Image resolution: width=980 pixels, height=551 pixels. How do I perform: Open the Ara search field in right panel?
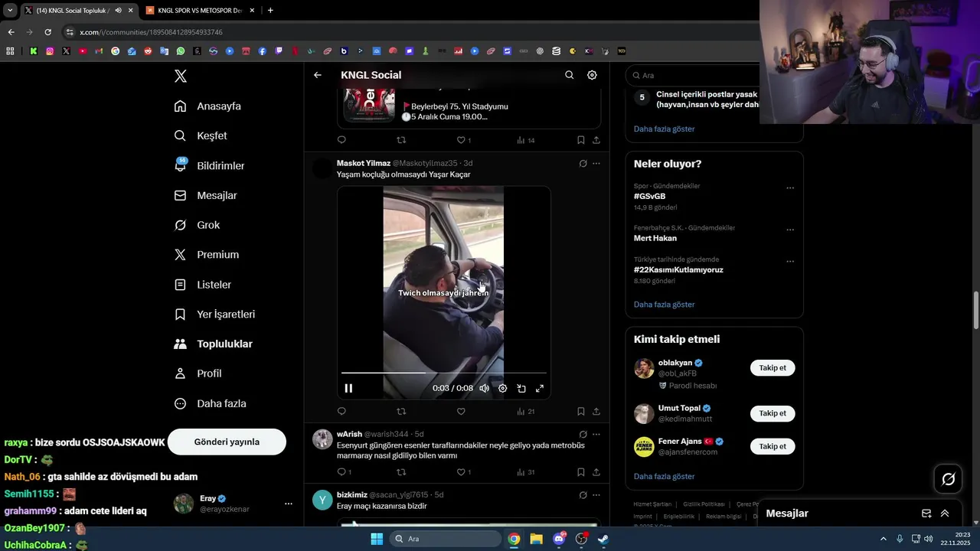[x=693, y=75]
